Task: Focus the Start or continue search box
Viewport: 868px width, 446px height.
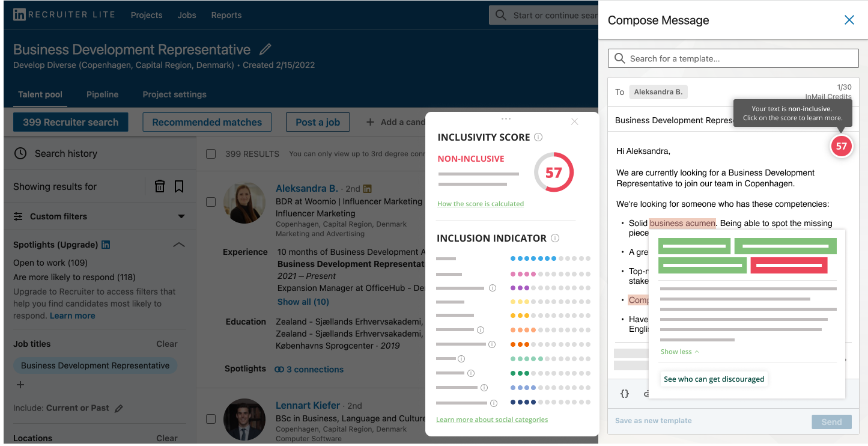Action: (544, 15)
